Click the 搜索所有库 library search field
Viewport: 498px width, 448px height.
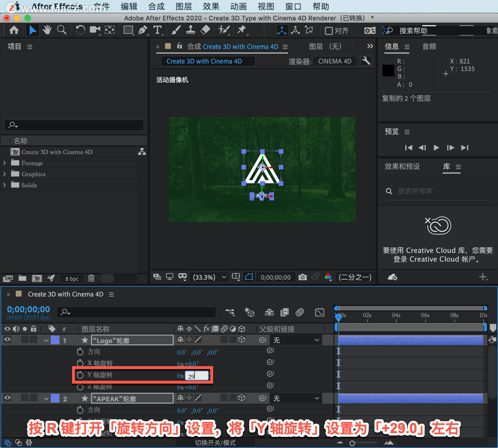(438, 191)
